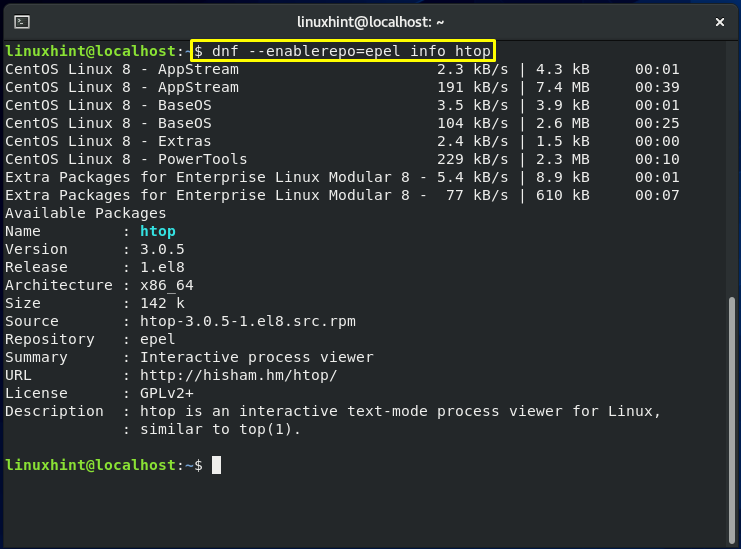Click the terminal icon in title bar
Viewport: 741px width, 549px height.
click(22, 22)
